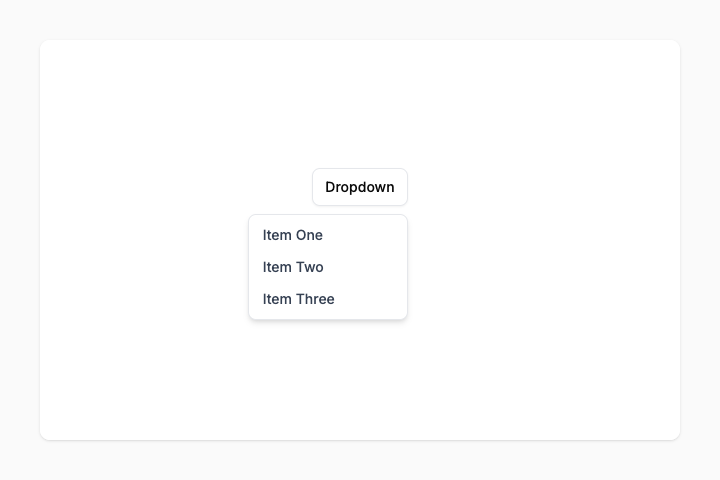Click the Dropdown button
The height and width of the screenshot is (480, 720).
(360, 187)
